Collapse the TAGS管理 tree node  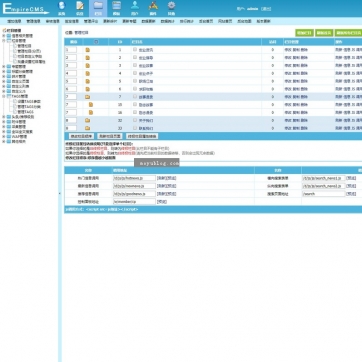[4, 96]
